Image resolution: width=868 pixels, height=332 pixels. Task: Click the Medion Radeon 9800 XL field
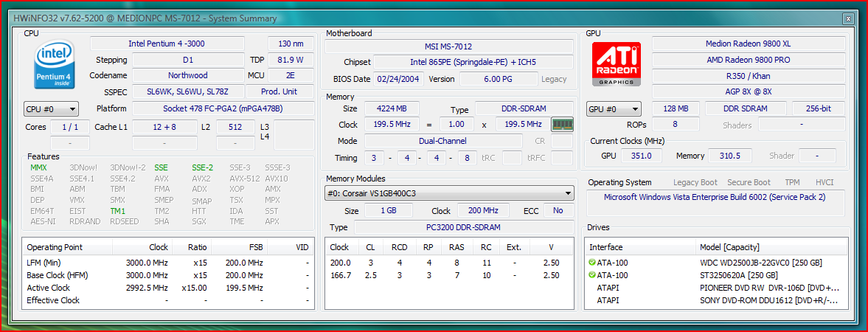pos(749,44)
